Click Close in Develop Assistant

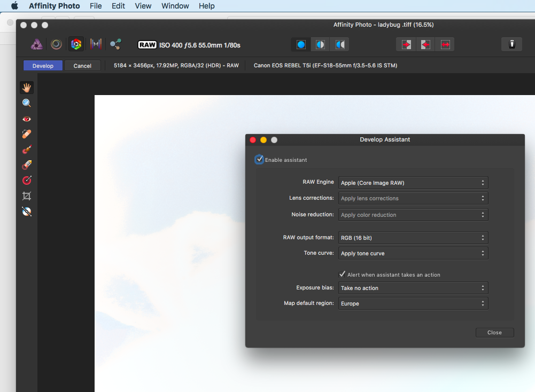(x=494, y=332)
